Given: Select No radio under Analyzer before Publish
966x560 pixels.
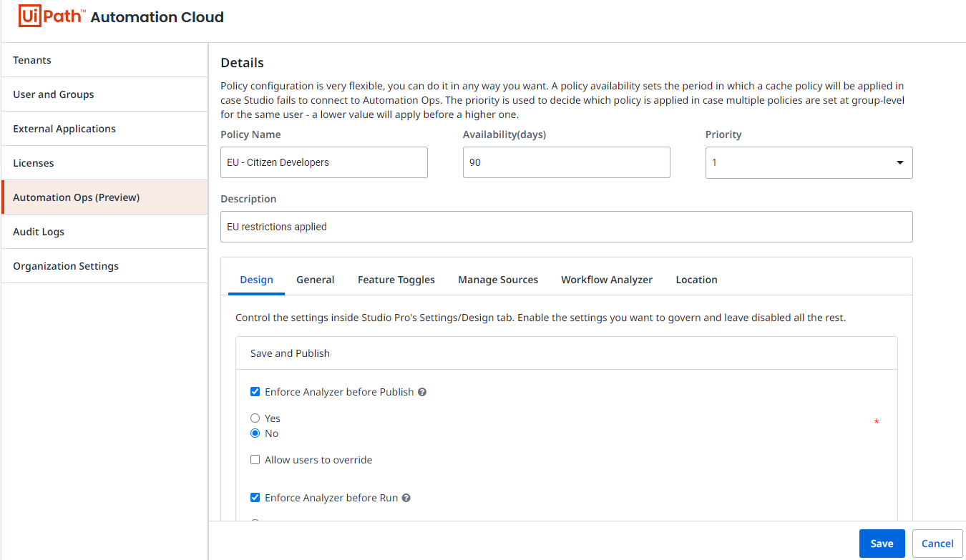Looking at the screenshot, I should pyautogui.click(x=255, y=433).
